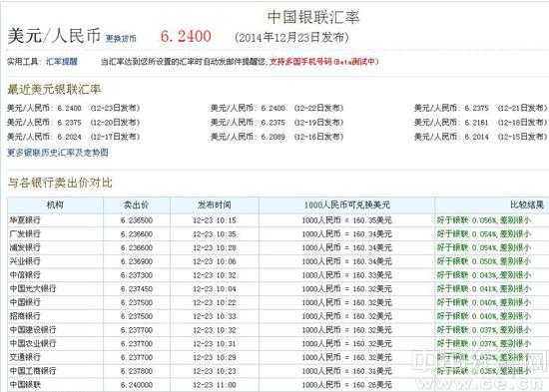Click the large 6.2400 rate value

186,36
